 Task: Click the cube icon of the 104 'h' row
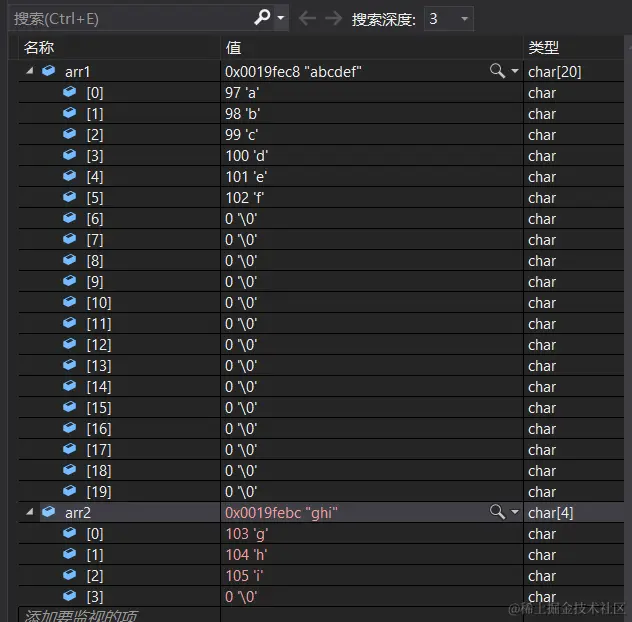[x=69, y=553]
